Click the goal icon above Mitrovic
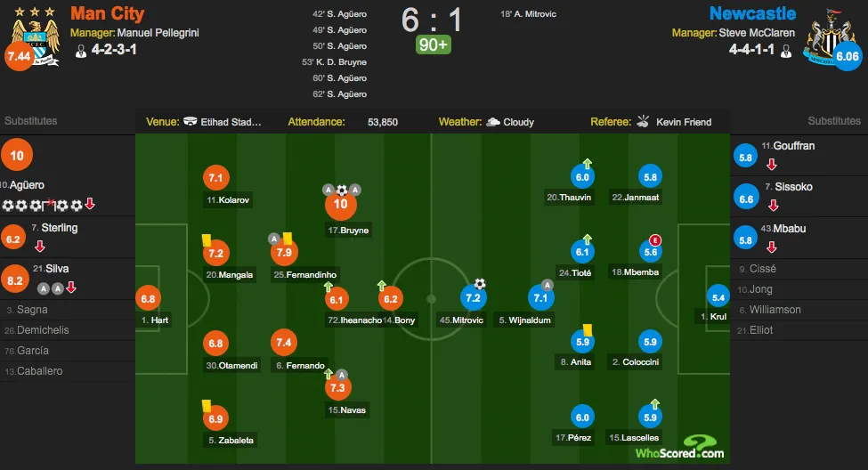Screen dimensions: 868x470 point(480,284)
